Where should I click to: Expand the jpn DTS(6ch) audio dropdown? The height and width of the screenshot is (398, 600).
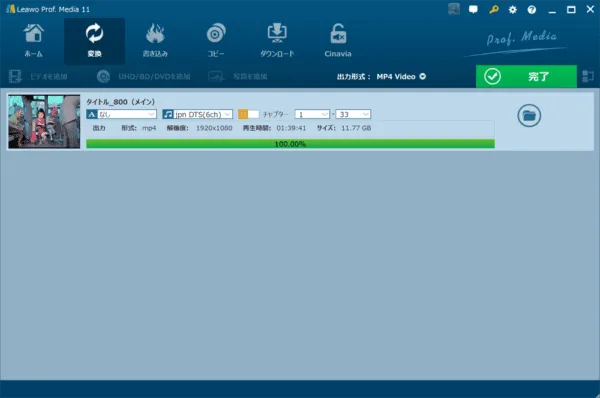tap(197, 114)
